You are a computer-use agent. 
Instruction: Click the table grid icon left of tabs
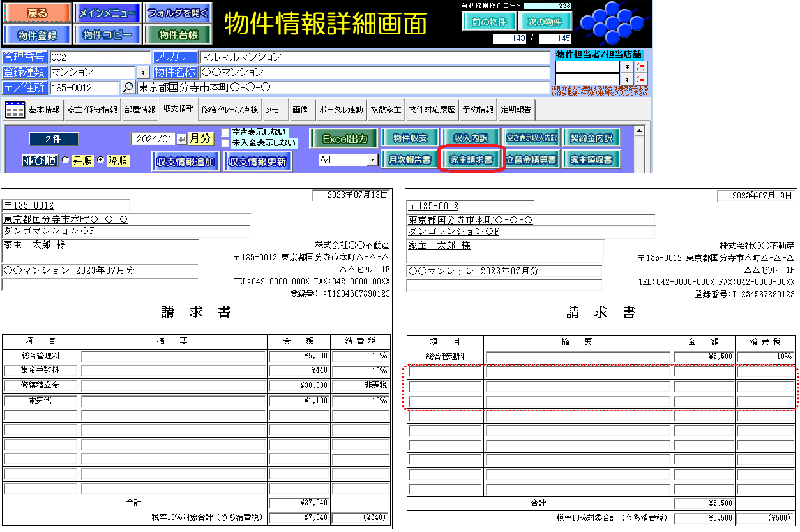(x=15, y=110)
